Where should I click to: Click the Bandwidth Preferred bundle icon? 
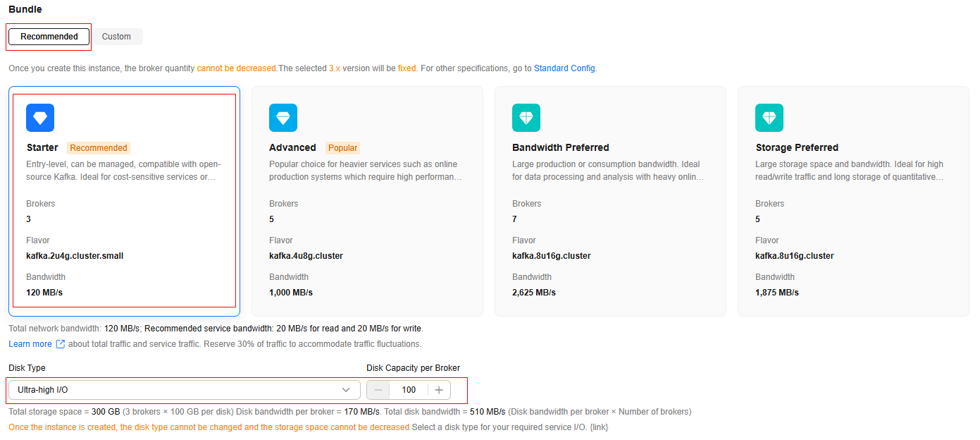tap(526, 118)
